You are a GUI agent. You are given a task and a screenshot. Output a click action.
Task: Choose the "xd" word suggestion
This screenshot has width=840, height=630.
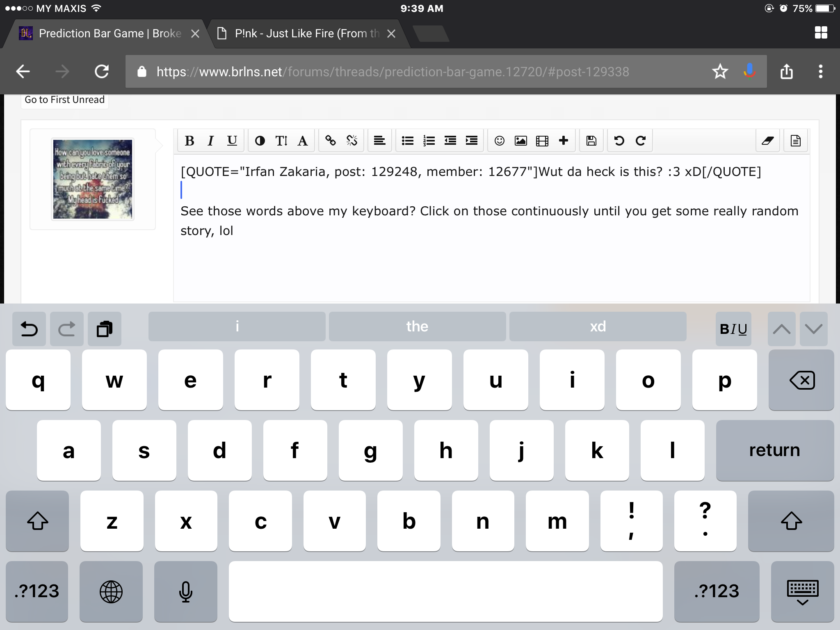[x=598, y=326]
